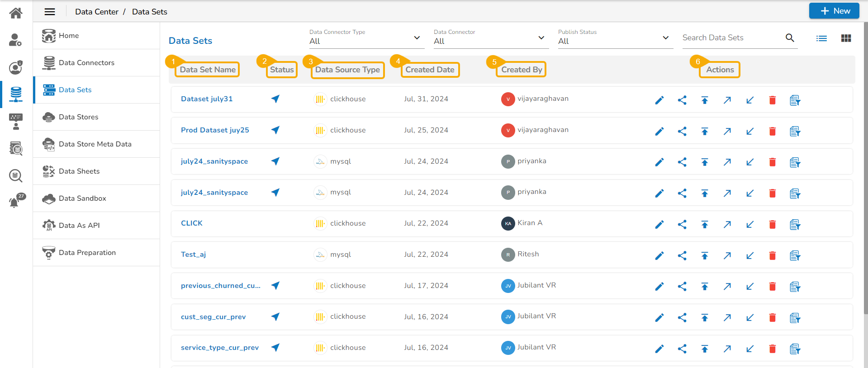Open Data Stores from the side menu
Screen dimensions: 868x368
(x=78, y=117)
